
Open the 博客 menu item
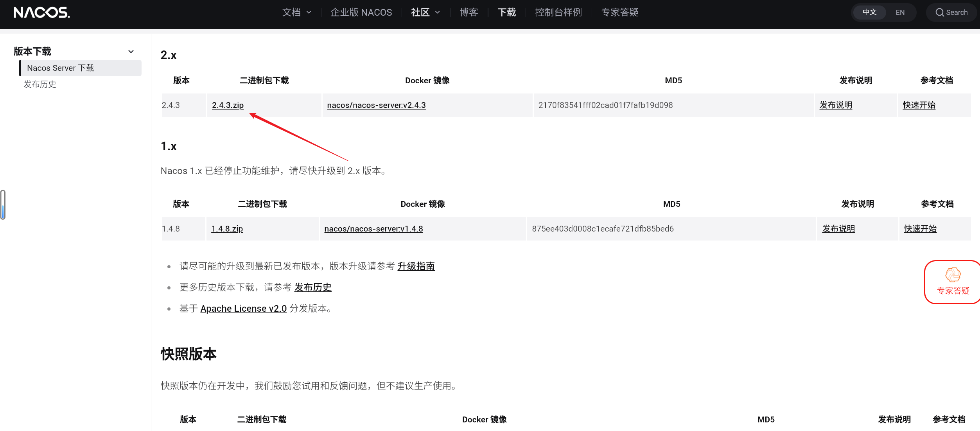(x=469, y=13)
